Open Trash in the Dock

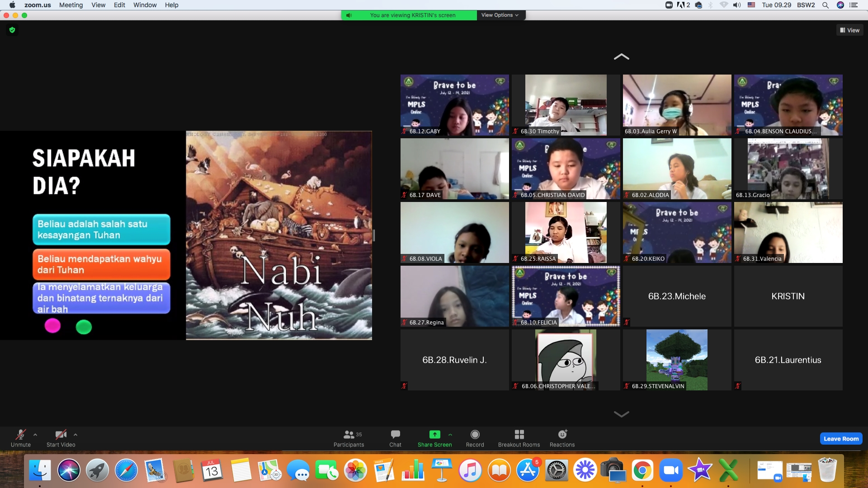(827, 471)
